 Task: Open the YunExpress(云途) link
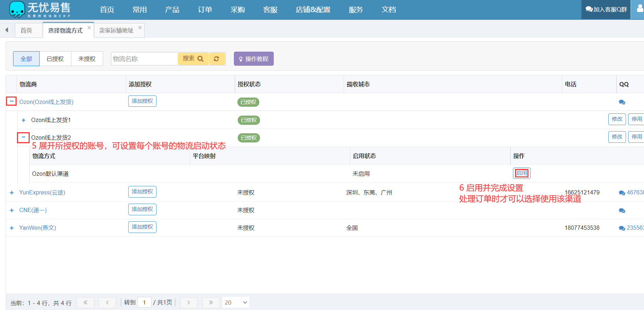point(42,193)
